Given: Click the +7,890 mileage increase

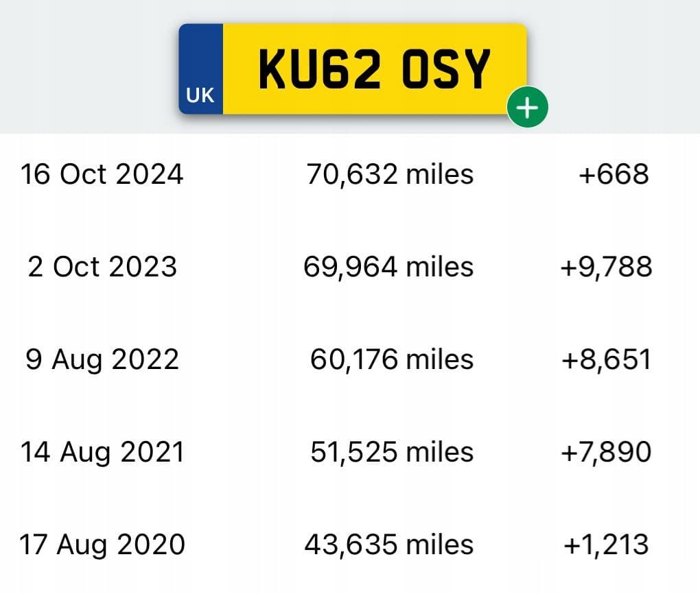Looking at the screenshot, I should (x=606, y=451).
